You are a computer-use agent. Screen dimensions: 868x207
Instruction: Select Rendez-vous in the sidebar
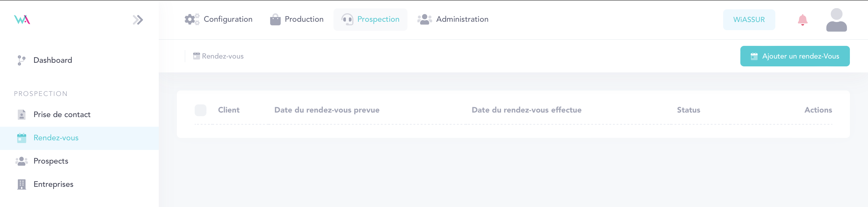(56, 138)
